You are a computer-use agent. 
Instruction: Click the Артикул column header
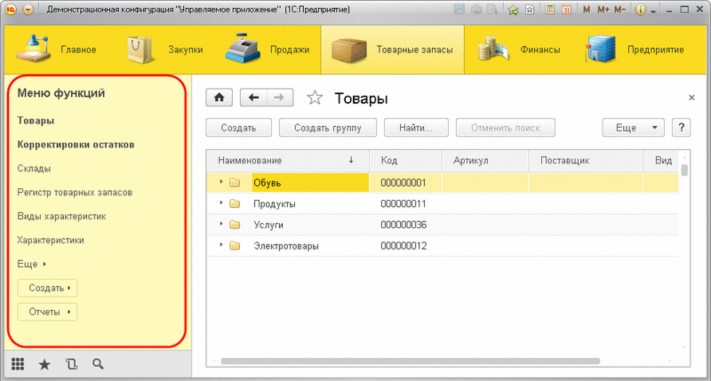click(x=485, y=161)
